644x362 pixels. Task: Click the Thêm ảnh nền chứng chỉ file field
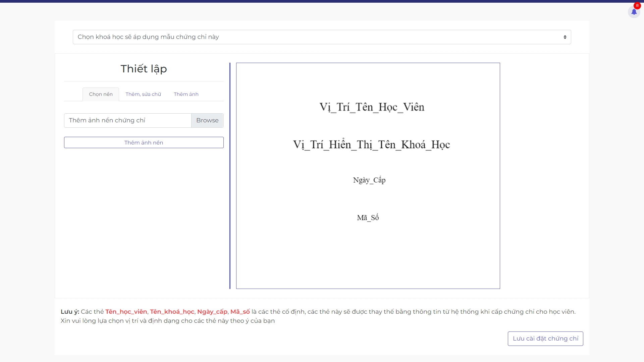point(127,120)
